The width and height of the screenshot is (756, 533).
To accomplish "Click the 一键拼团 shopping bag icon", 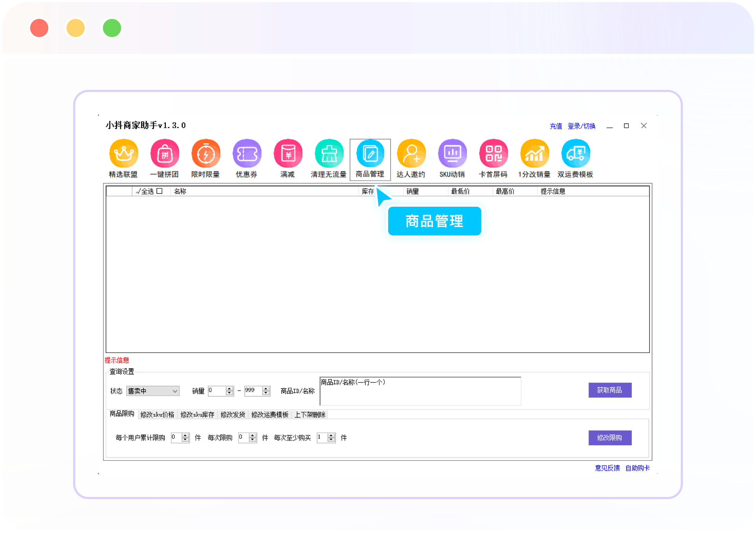I will point(164,154).
